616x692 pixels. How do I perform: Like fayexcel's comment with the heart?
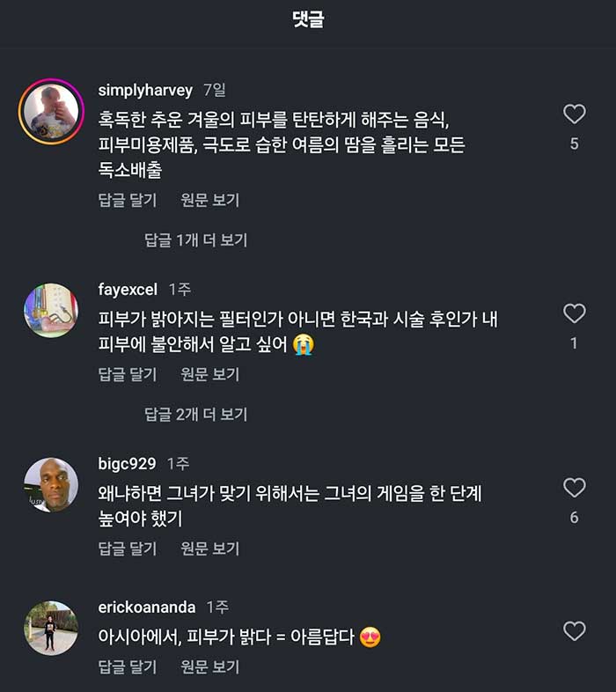(574, 313)
